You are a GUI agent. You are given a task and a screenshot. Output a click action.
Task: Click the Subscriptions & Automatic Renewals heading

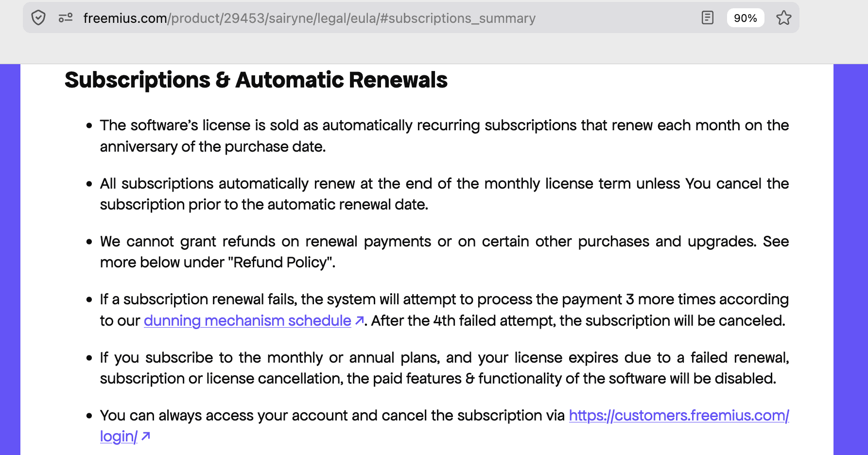(x=256, y=80)
